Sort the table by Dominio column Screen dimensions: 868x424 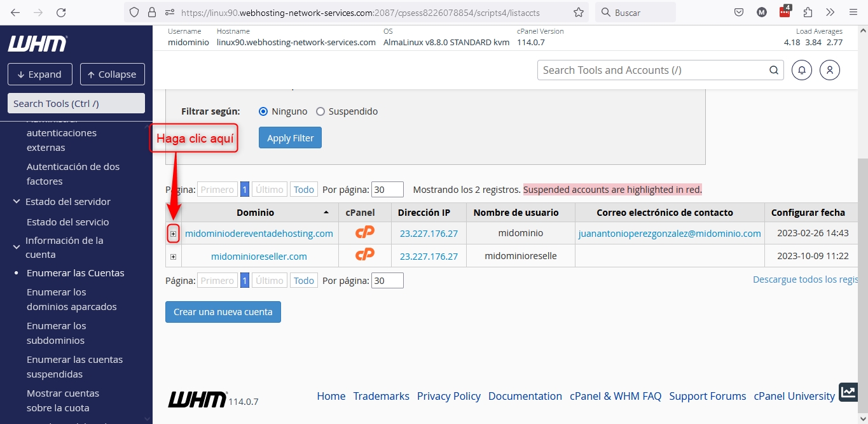coord(256,213)
